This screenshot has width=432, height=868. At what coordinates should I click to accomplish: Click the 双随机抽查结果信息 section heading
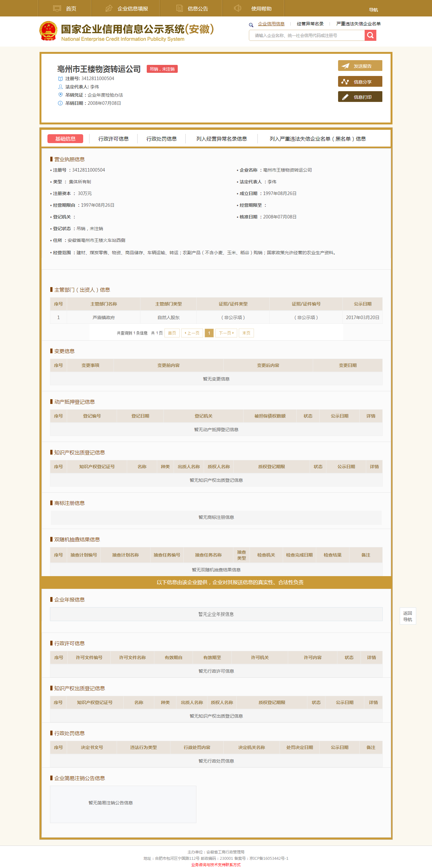point(77,540)
